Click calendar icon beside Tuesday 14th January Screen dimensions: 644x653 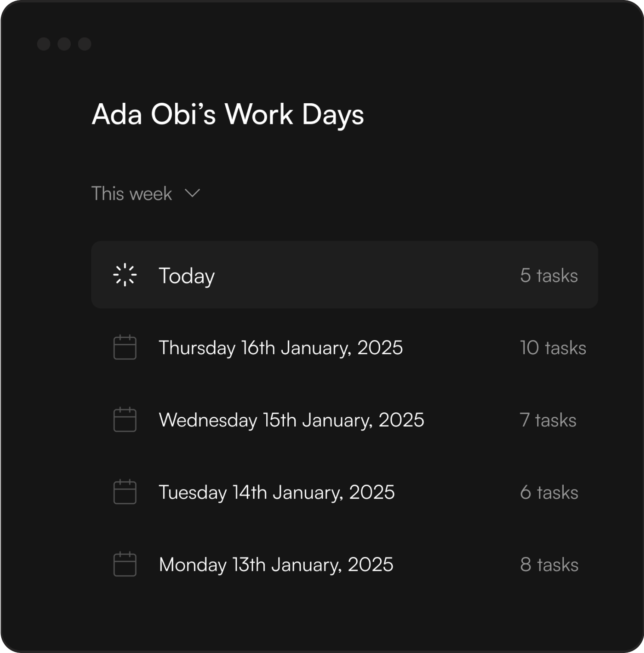click(125, 492)
